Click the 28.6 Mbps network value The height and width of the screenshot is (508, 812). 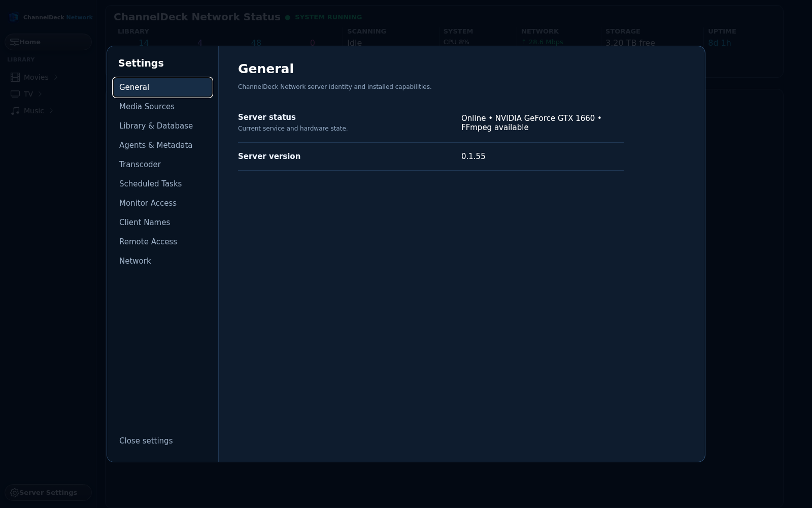pyautogui.click(x=543, y=42)
